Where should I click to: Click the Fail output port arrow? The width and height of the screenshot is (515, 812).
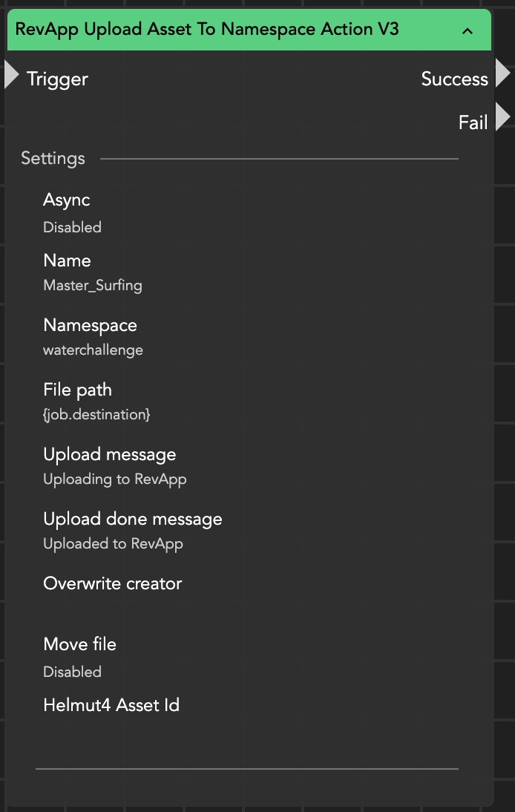[x=502, y=117]
